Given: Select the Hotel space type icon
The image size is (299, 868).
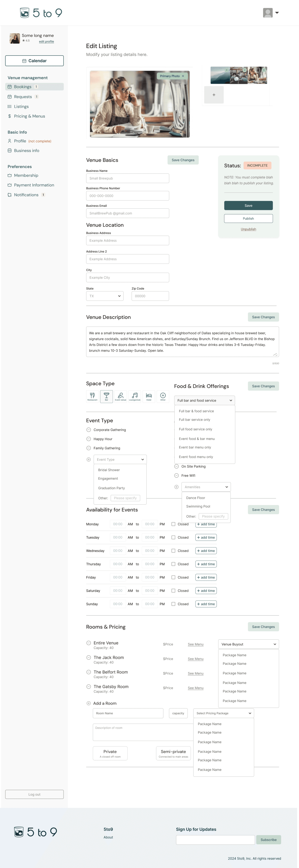Looking at the screenshot, I should tap(149, 396).
